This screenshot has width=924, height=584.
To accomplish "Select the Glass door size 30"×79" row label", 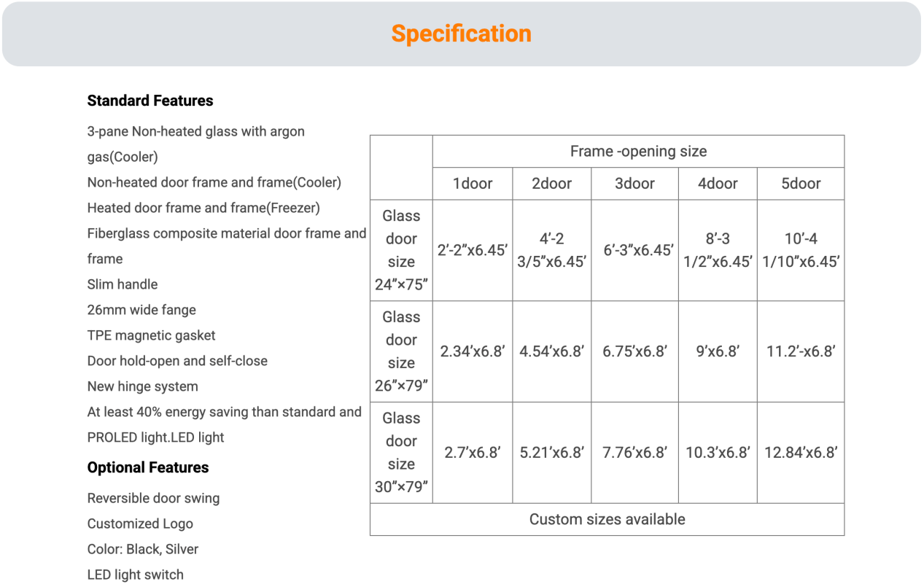I will click(x=401, y=453).
